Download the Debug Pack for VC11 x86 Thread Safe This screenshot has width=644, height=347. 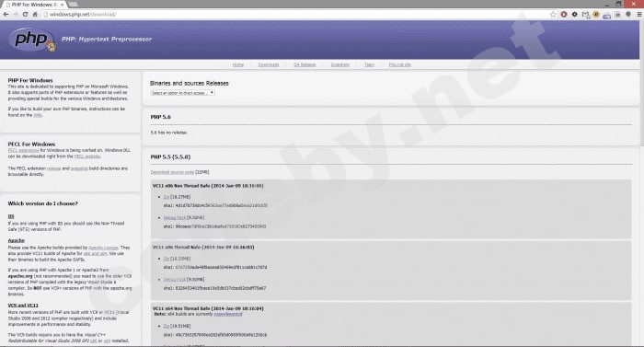(175, 279)
